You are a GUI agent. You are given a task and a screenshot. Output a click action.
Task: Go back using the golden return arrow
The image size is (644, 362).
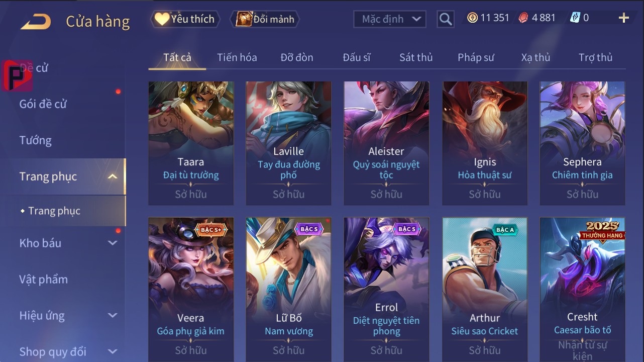tap(36, 21)
